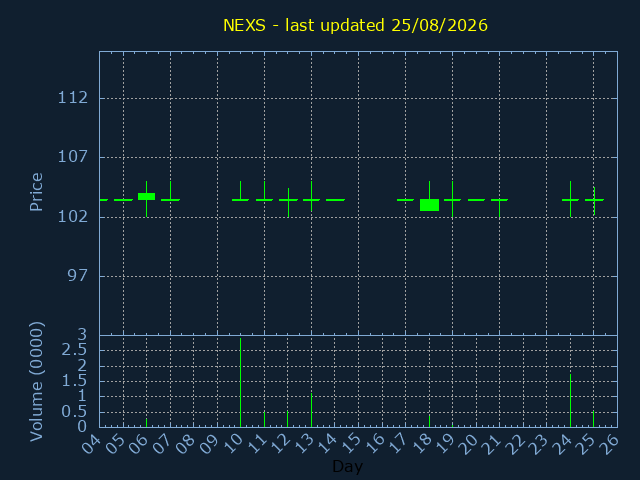Select the 97 price tick label
This screenshot has height=480, width=640.
[78, 276]
